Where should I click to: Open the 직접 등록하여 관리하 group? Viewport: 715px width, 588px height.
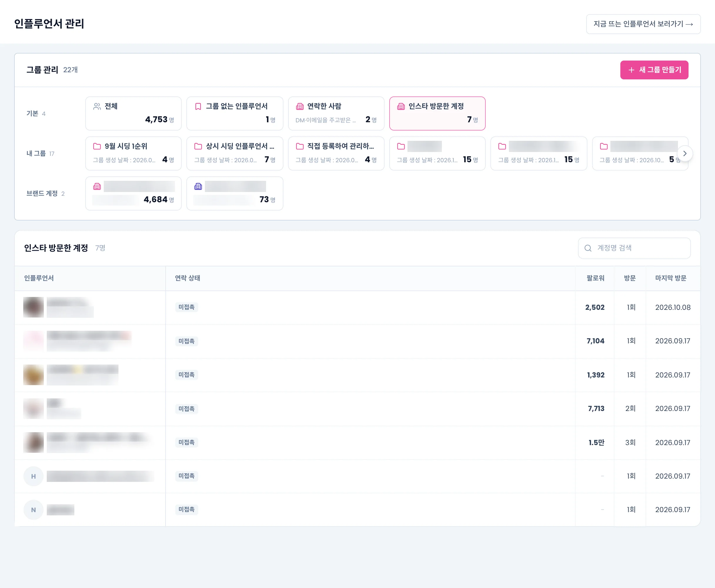coord(336,153)
